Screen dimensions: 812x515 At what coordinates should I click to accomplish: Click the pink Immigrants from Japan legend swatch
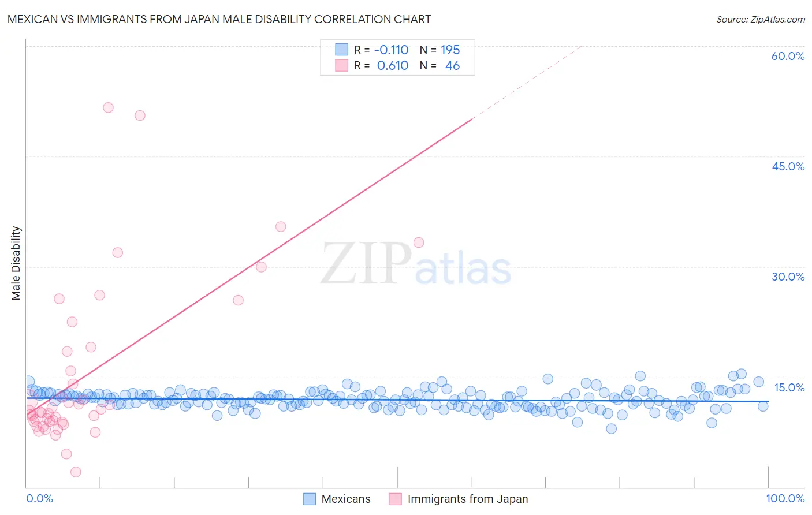click(396, 499)
